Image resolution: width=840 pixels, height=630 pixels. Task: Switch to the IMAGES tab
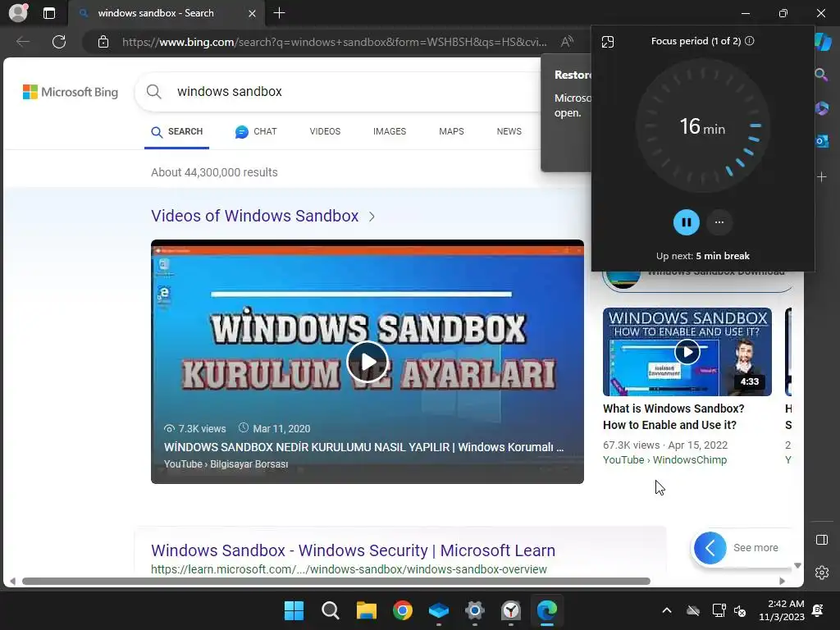pyautogui.click(x=390, y=131)
